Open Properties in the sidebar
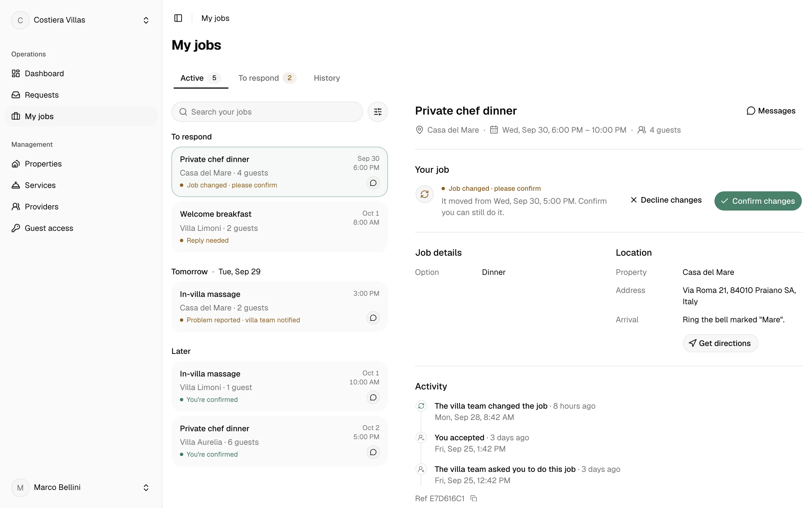The height and width of the screenshot is (508, 812). click(x=81, y=164)
